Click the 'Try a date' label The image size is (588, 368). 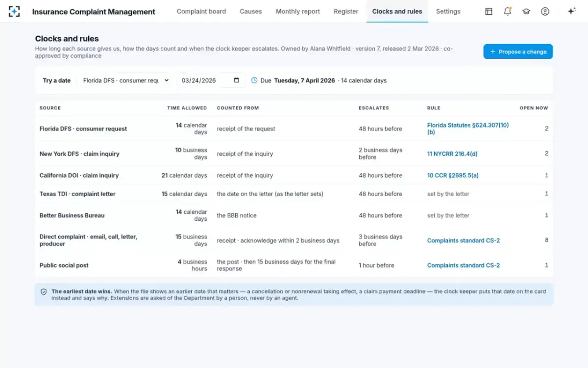57,80
